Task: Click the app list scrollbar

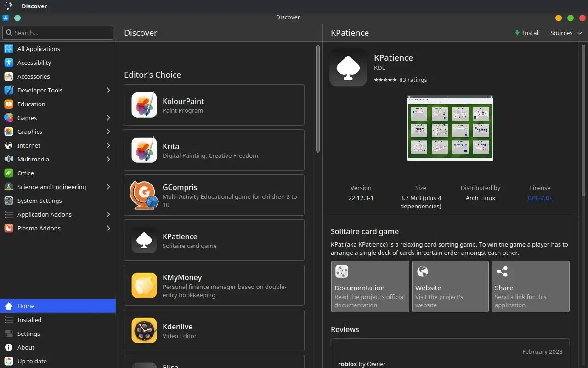Action: click(x=317, y=98)
